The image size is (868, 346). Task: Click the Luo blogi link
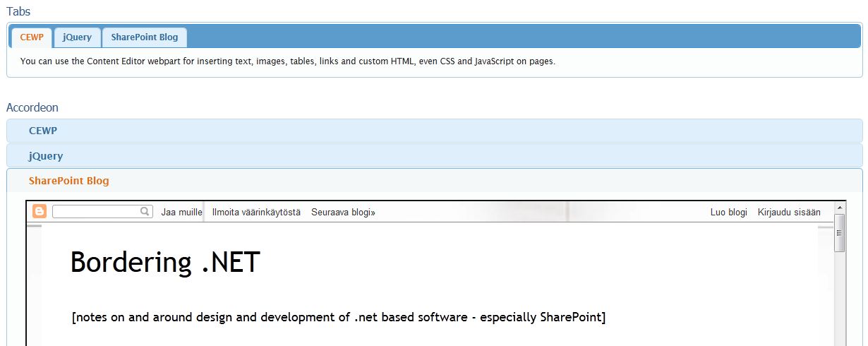click(x=728, y=212)
